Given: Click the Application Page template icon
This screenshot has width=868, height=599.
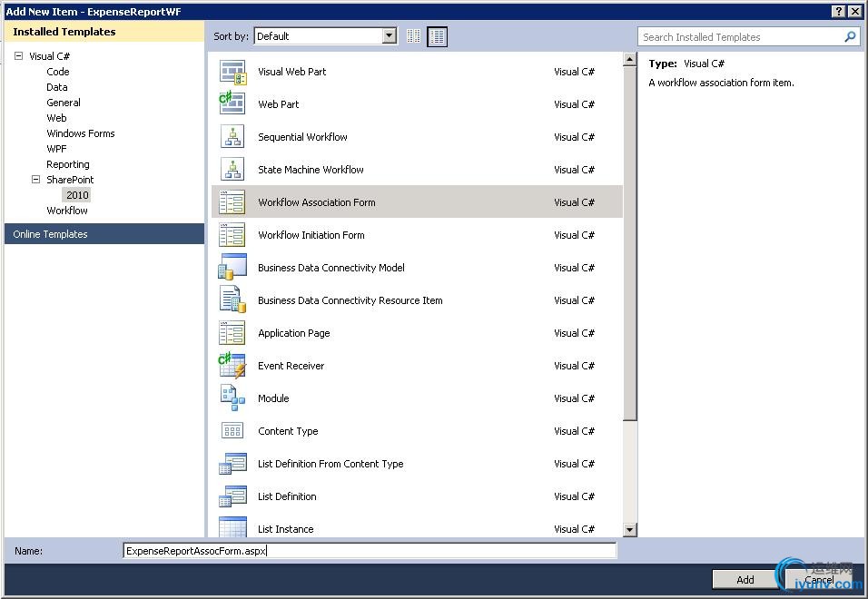Looking at the screenshot, I should tap(232, 332).
